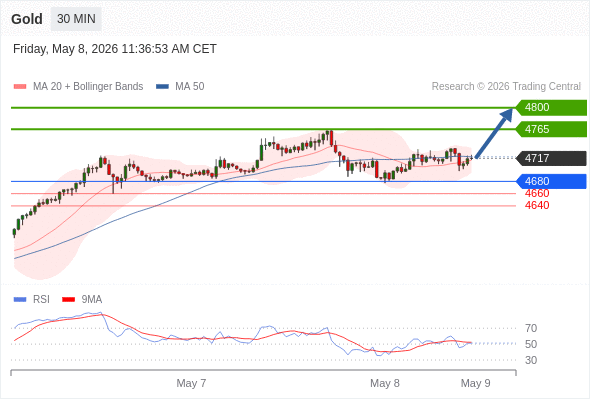Select the 4680 blue pivot label
The image size is (590, 400).
coord(551,181)
